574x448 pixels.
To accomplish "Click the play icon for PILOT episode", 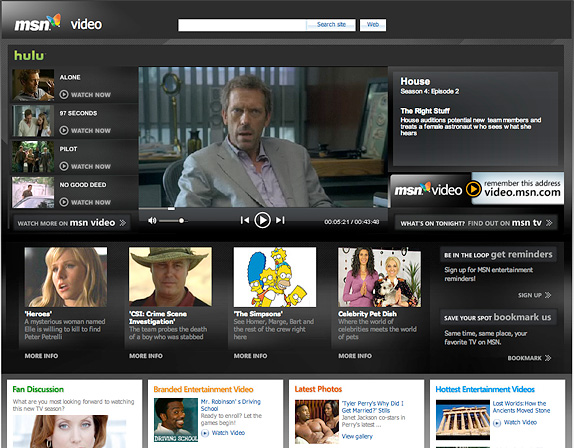I will 64,166.
